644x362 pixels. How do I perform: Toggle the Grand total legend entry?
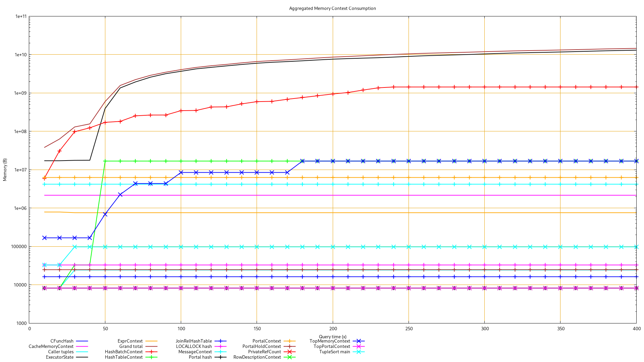(131, 346)
